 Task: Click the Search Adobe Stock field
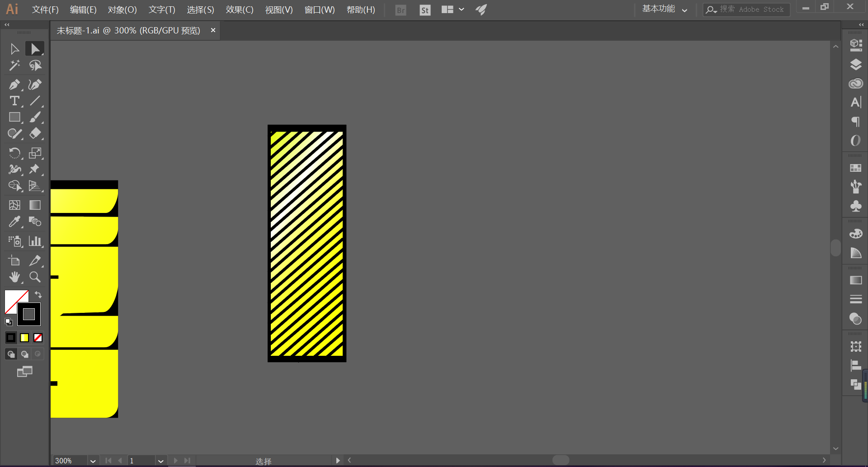pyautogui.click(x=746, y=9)
